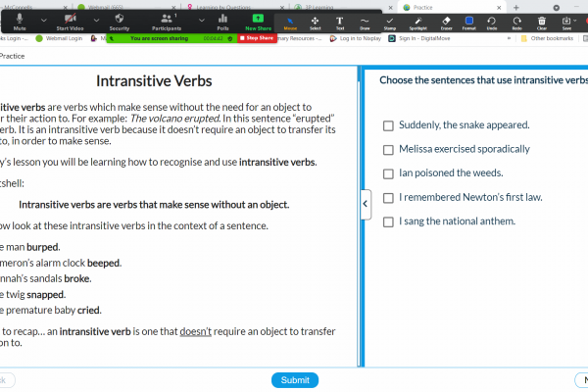The image size is (588, 392).
Task: Check 'Suddenly, the snake appeared.' box
Action: pyautogui.click(x=388, y=125)
